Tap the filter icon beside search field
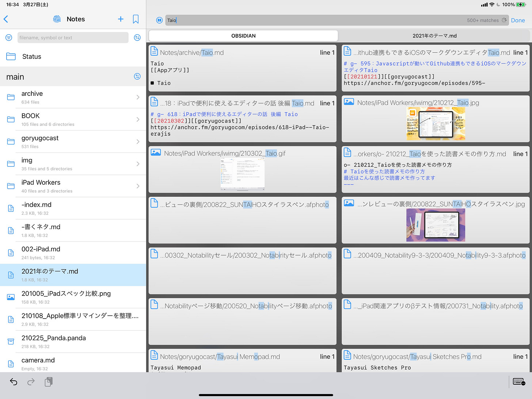532x399 pixels. (9, 37)
